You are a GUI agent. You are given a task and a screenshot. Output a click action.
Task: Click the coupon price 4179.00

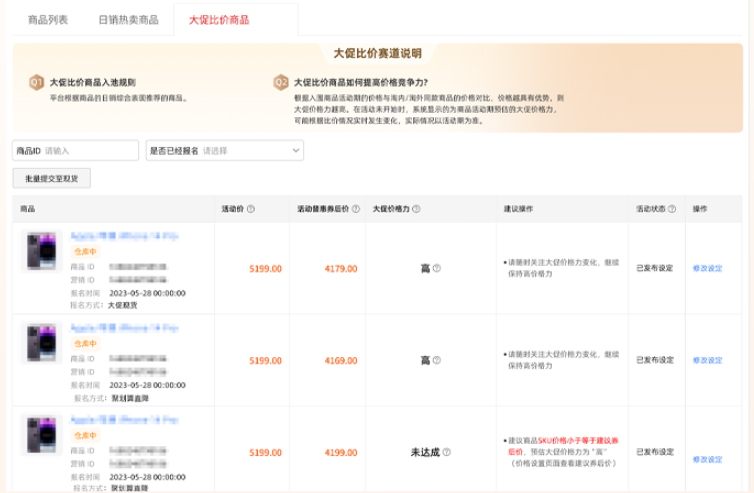coord(341,269)
